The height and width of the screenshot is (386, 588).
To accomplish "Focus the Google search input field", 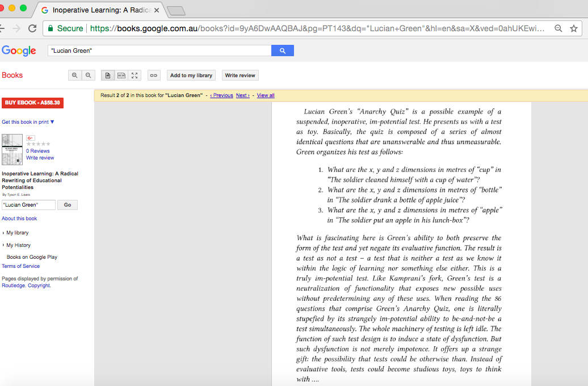I will pos(159,51).
